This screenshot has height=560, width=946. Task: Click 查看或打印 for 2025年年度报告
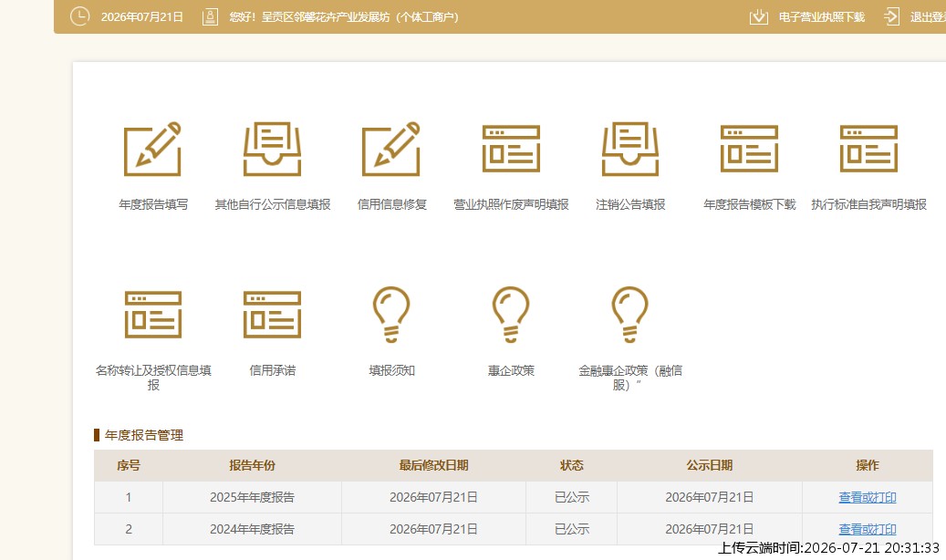pos(867,497)
